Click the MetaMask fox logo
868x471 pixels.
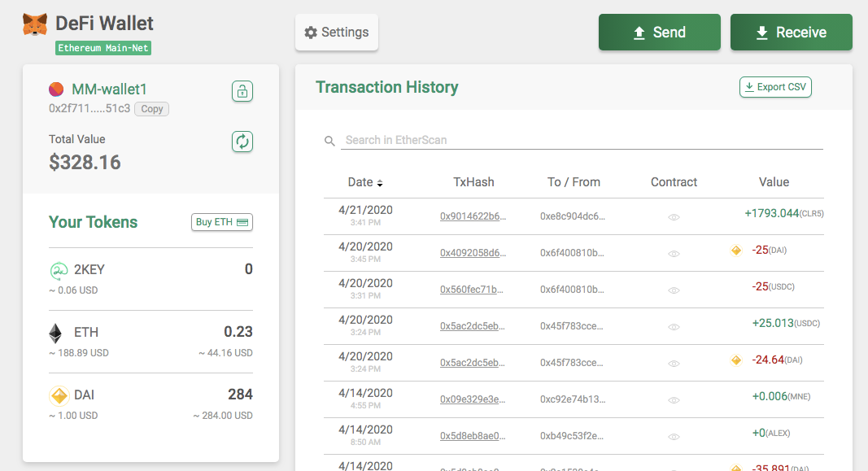click(34, 24)
